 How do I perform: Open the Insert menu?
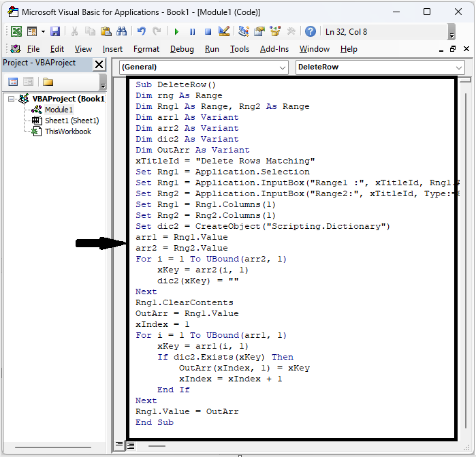pos(112,49)
